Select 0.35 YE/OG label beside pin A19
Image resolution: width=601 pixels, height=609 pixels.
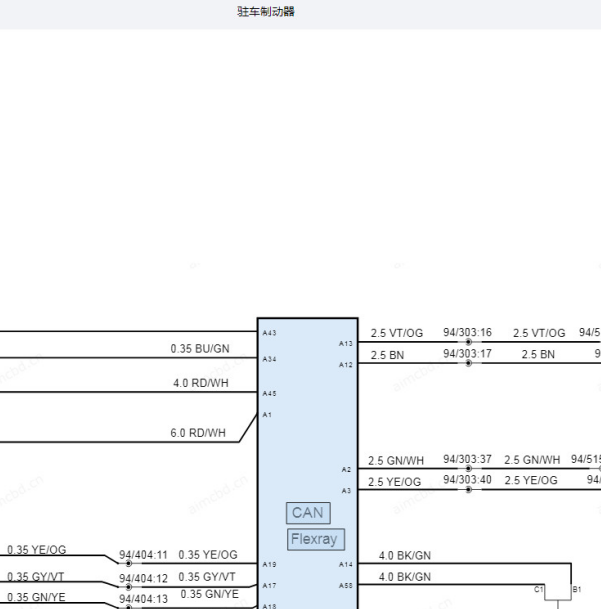pyautogui.click(x=208, y=555)
